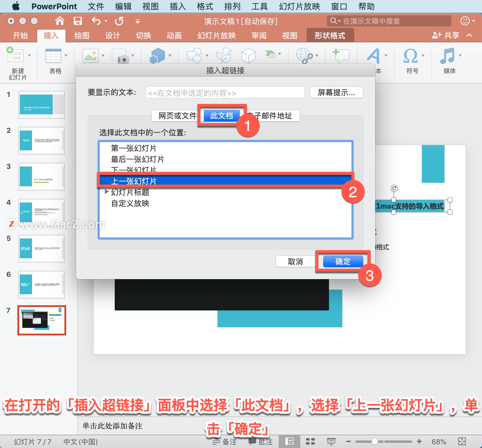Select 自定义放映 in the list
This screenshot has height=448, width=482.
click(225, 203)
